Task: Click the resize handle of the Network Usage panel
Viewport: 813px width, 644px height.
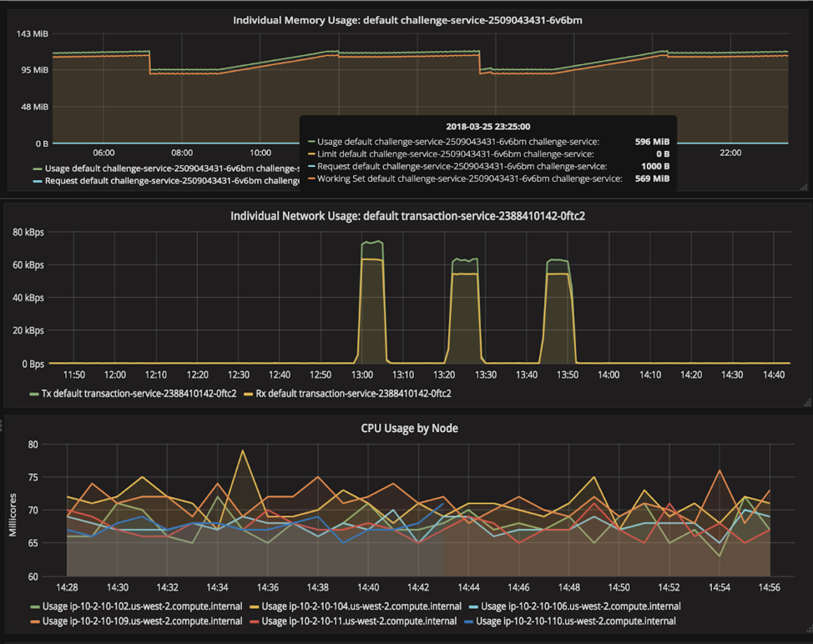Action: (x=807, y=402)
